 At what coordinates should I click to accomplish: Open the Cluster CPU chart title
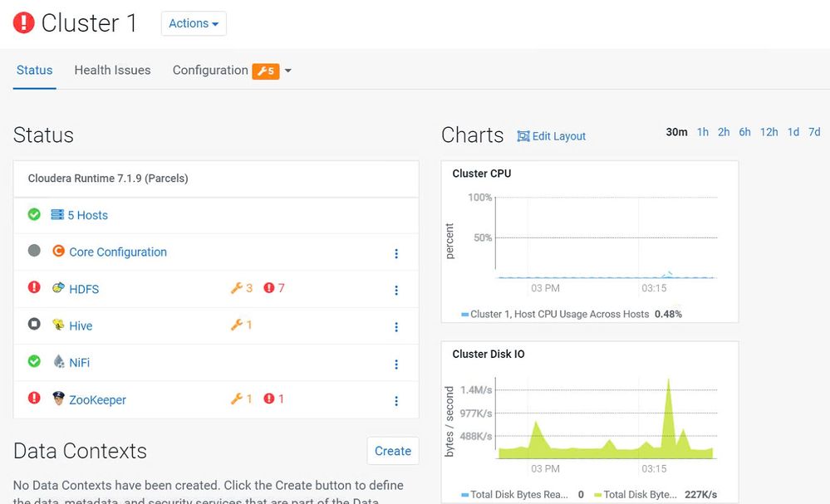pyautogui.click(x=482, y=174)
